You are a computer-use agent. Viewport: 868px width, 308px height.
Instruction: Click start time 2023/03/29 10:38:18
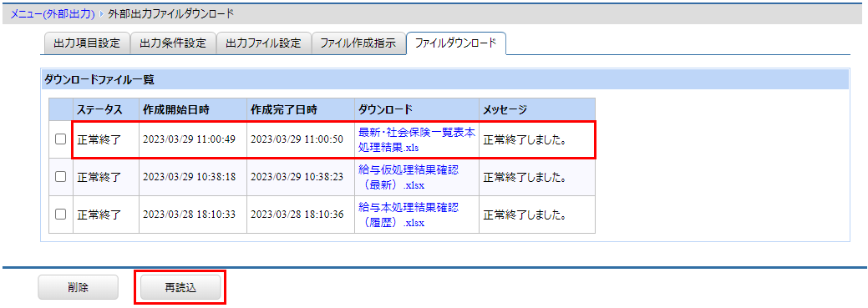[x=189, y=178]
